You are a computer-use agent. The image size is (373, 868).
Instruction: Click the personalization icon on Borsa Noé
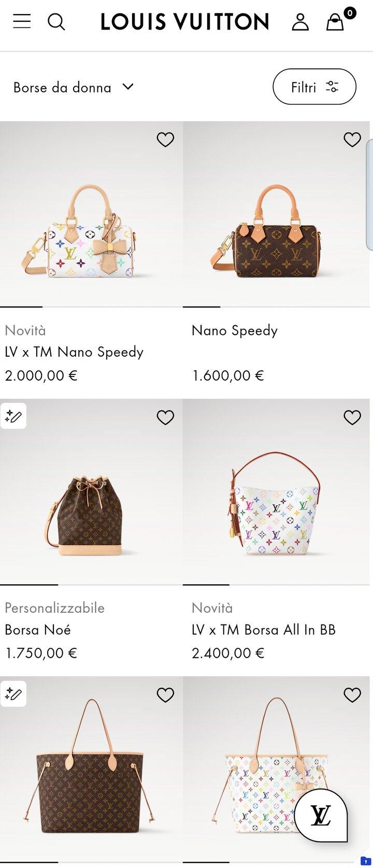pos(13,416)
